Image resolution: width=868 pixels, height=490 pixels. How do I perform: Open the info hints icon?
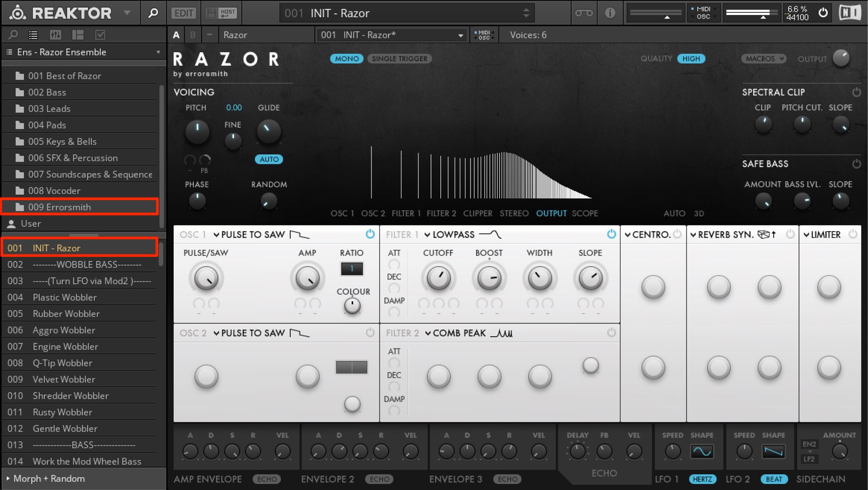[x=610, y=13]
